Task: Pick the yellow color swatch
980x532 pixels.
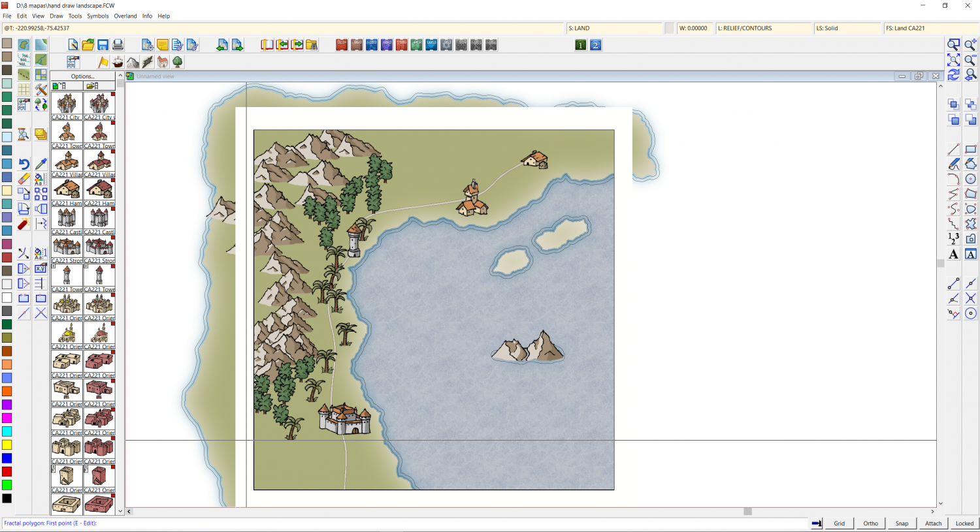Action: pyautogui.click(x=7, y=445)
